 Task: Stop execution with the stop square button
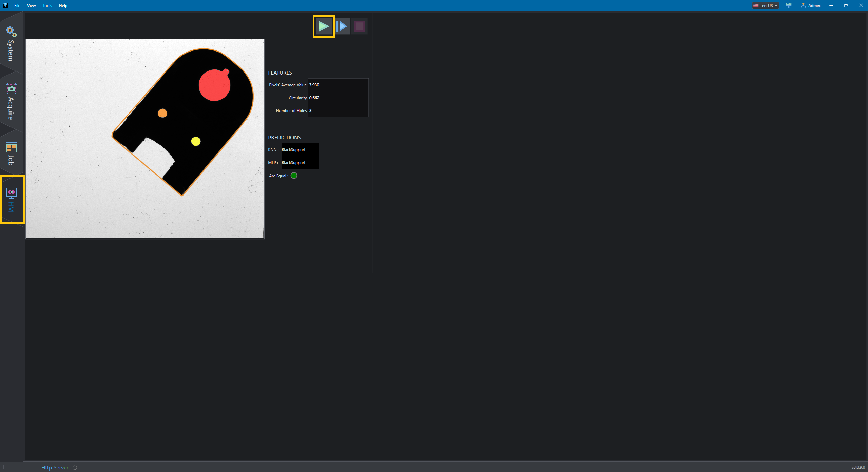coord(359,26)
